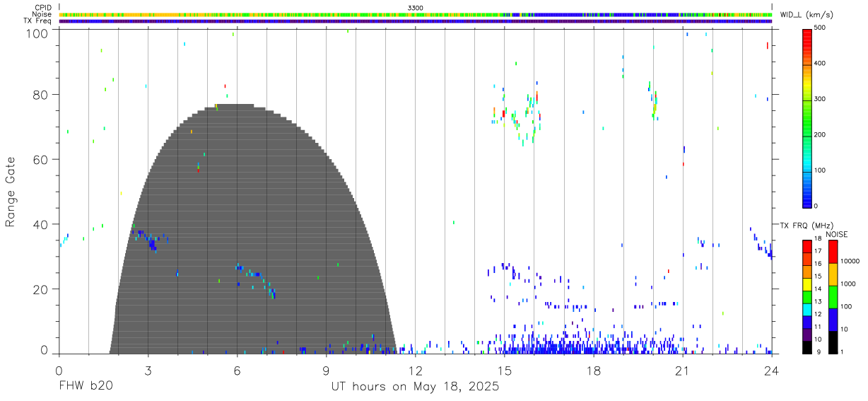
Task: Click the 20 tick on the Range Gate axis
Action: (41, 289)
